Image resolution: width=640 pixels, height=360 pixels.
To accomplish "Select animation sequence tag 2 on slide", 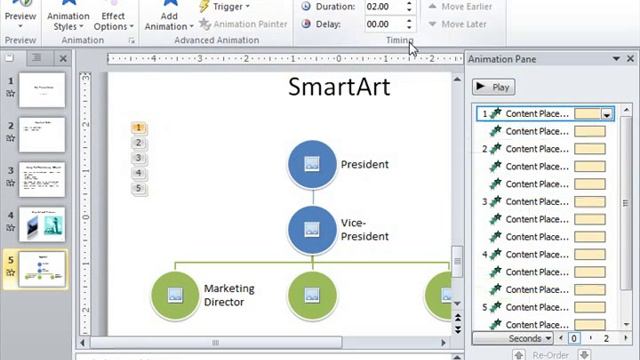I will pyautogui.click(x=139, y=143).
